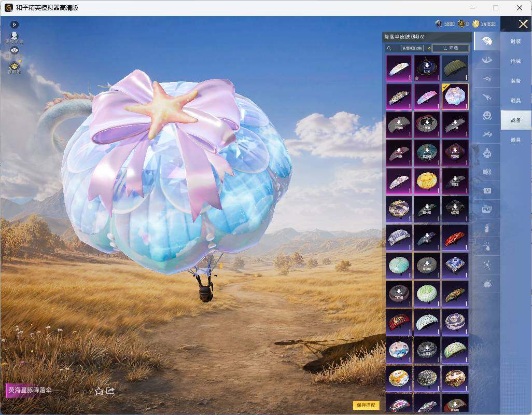
Task: Select the yellow smiley parachute thumbnail
Action: 427,181
